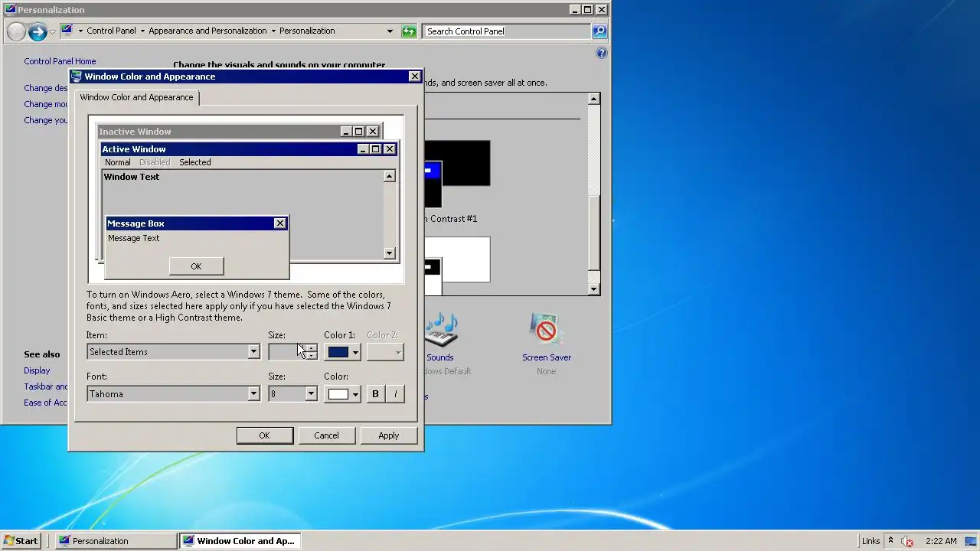Click the Sounds icon in Personalization

tap(440, 330)
